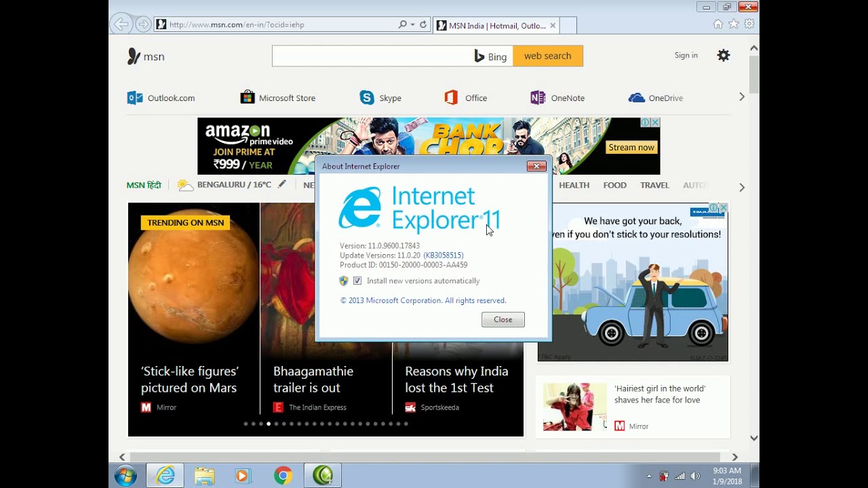
Task: Close About Internet Explorer dialog with X
Action: coord(536,166)
